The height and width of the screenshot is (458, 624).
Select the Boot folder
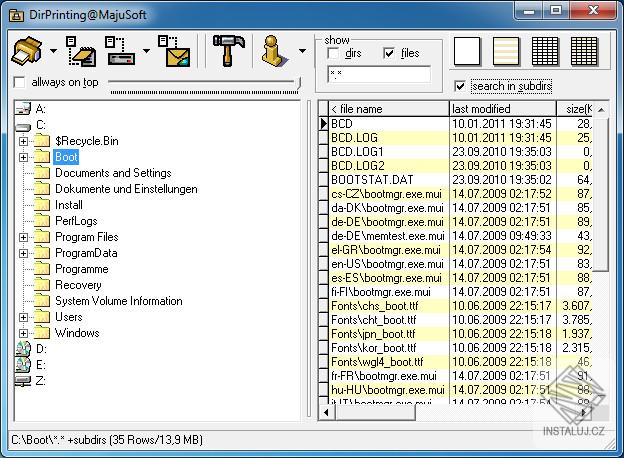coord(66,157)
